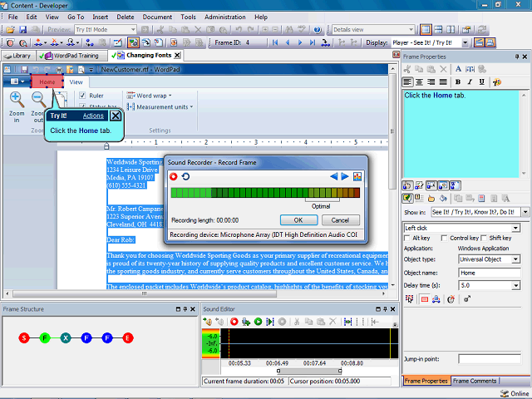Click the Save icon in main toolbar
The height and width of the screenshot is (399, 532).
22,30
